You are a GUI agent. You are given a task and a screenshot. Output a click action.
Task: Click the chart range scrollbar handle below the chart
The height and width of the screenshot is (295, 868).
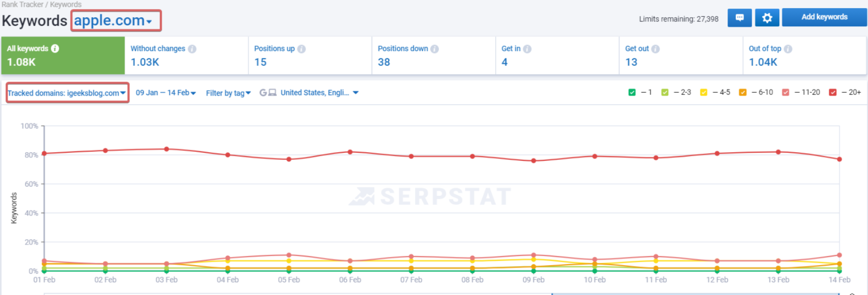click(695, 294)
